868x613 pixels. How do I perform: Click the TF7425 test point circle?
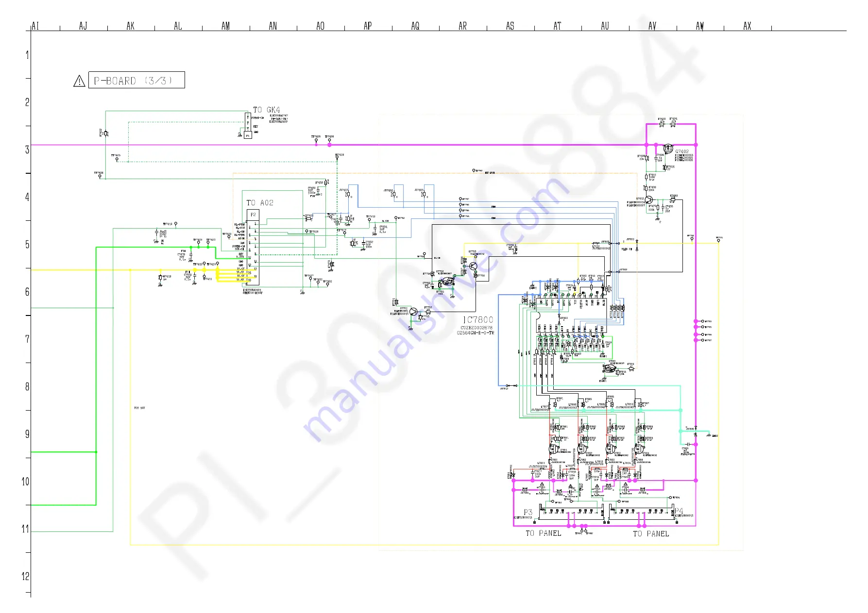point(117,159)
